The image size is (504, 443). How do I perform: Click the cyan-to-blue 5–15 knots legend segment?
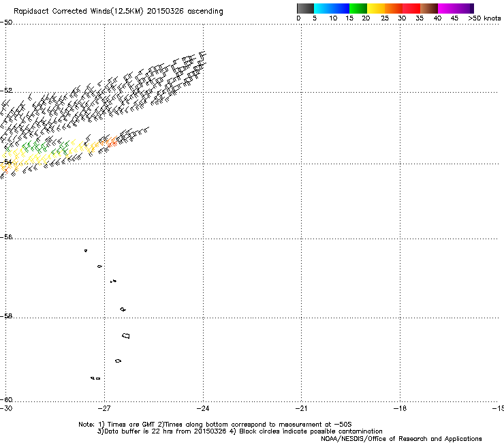pos(332,8)
